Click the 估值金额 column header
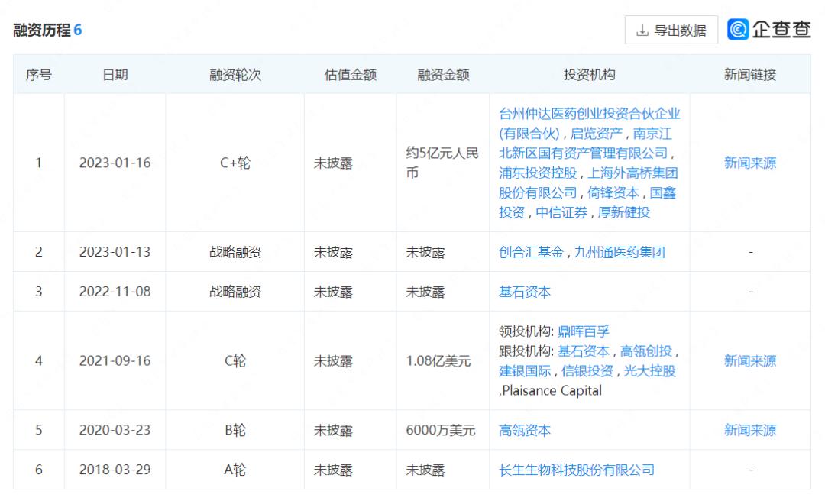 tap(351, 75)
